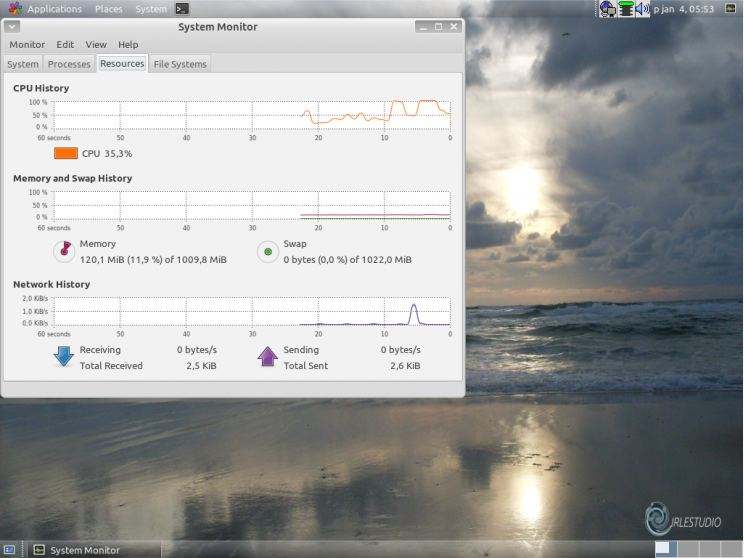Click the purple Sending arrow icon
The width and height of the screenshot is (744, 558).
click(267, 356)
